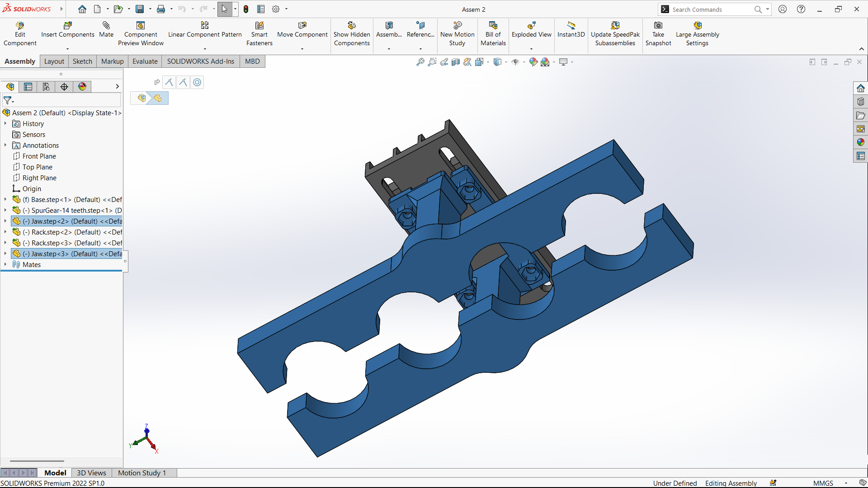Open Linear Component Pattern dropdown arrow
The height and width of the screenshot is (488, 868).
(205, 49)
